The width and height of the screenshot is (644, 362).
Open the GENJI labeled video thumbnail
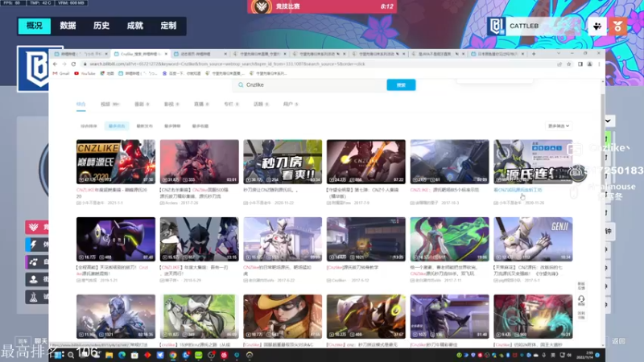(x=533, y=239)
